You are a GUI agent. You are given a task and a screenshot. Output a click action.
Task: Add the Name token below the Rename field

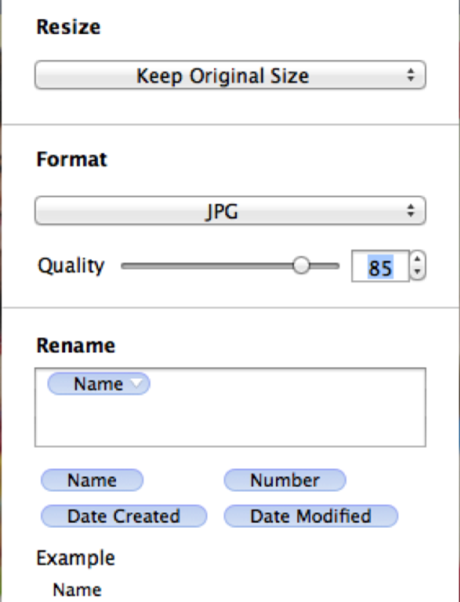pos(92,480)
